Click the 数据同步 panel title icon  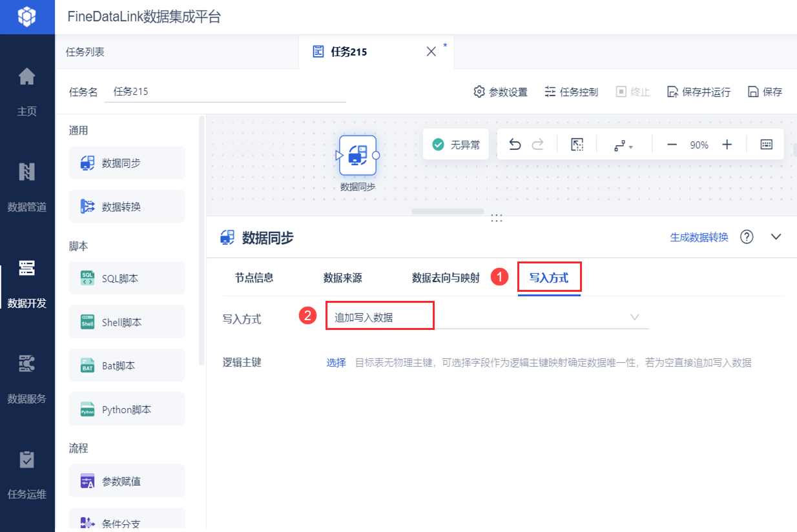227,238
